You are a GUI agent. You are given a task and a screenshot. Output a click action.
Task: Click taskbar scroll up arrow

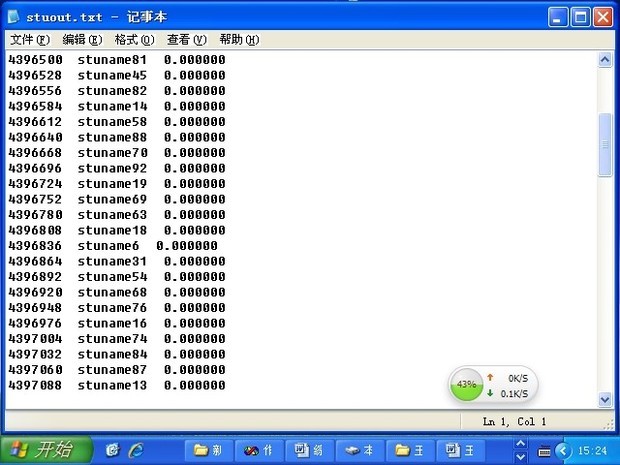521,444
